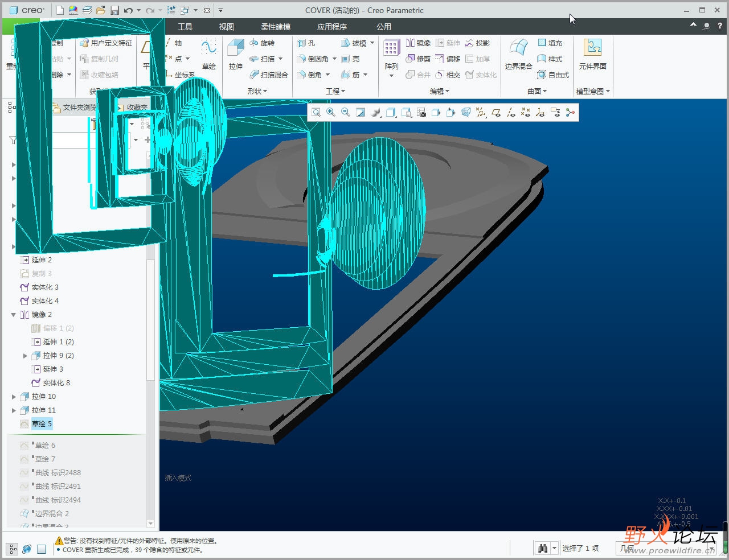This screenshot has height=560, width=729.
Task: Open the 视图 (View) ribbon tab
Action: (x=227, y=27)
